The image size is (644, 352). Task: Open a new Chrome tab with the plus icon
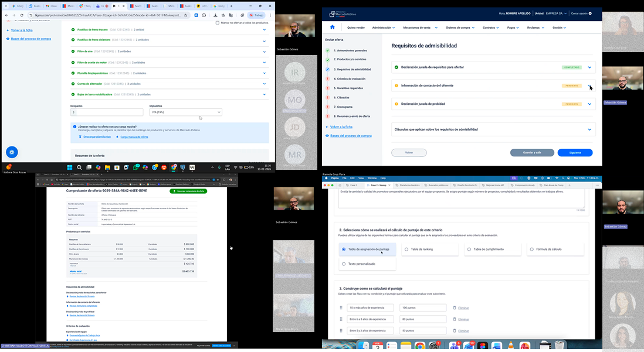tap(231, 6)
